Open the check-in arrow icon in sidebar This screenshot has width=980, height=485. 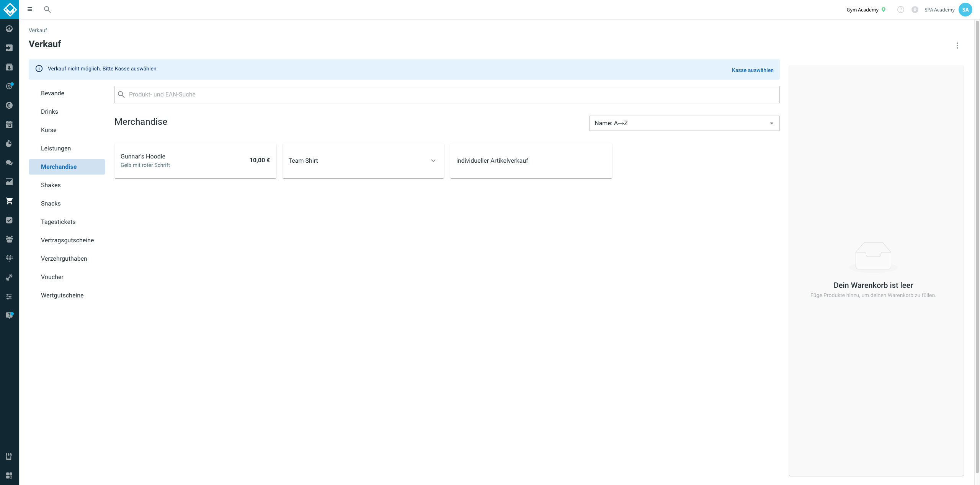9,48
